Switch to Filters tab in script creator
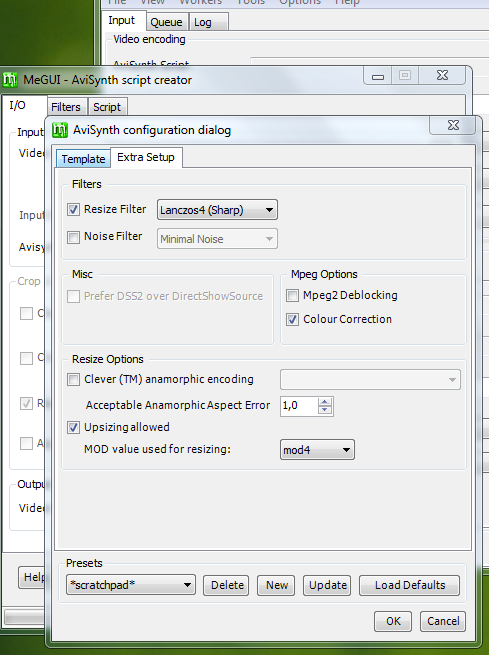The image size is (489, 655). click(66, 107)
